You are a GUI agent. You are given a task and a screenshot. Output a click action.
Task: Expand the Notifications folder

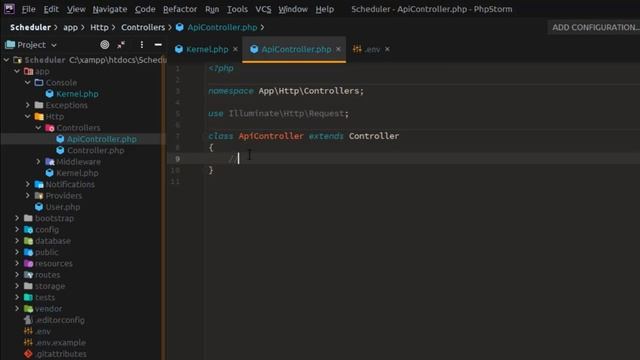pyautogui.click(x=28, y=184)
